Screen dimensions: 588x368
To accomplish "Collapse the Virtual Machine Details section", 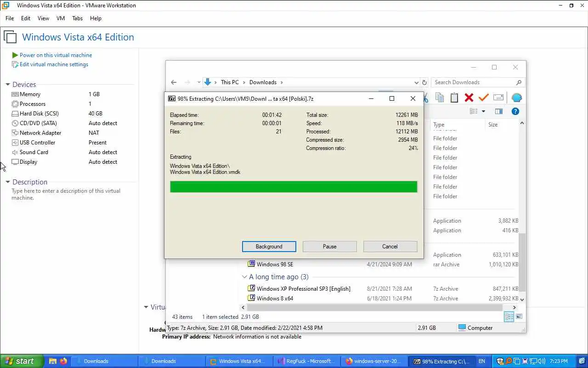I will [146, 307].
